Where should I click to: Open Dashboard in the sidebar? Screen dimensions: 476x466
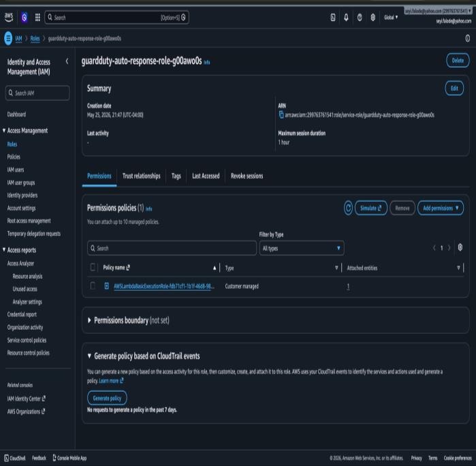point(16,114)
